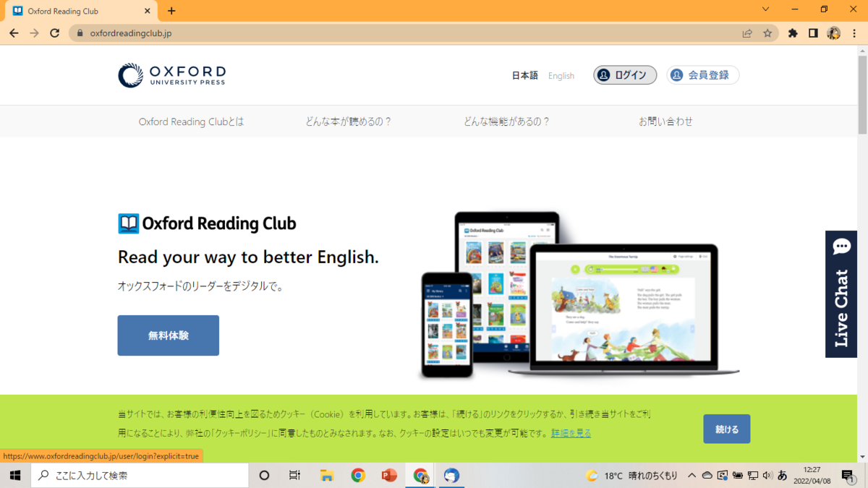Click the 無料体験 button
Screen dimensions: 868x488
(x=169, y=335)
